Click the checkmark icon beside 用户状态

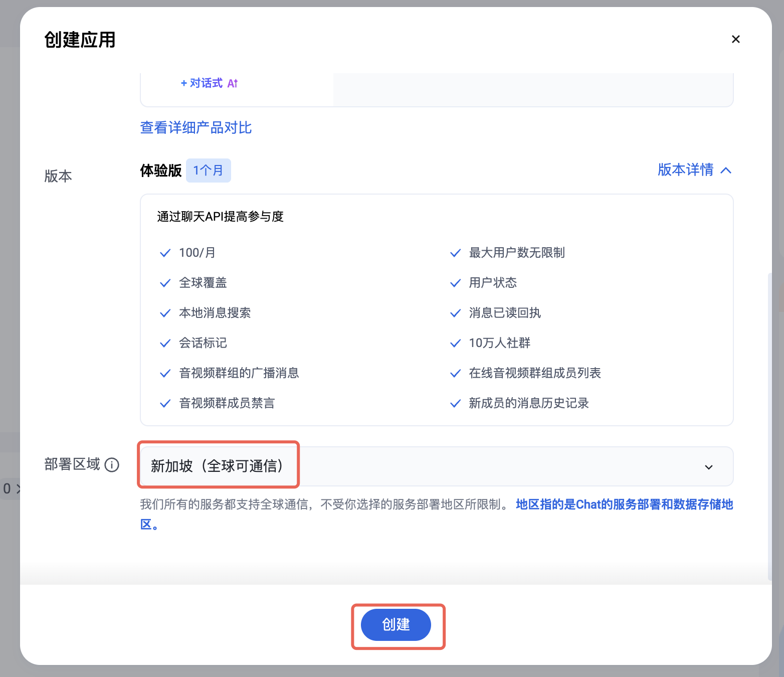(455, 283)
